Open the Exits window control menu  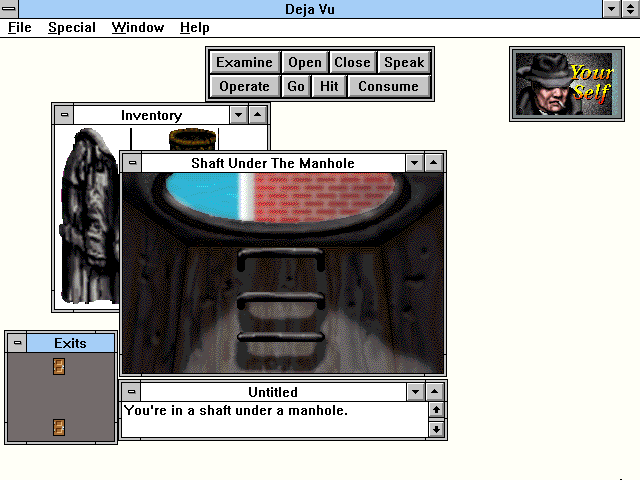(17, 343)
